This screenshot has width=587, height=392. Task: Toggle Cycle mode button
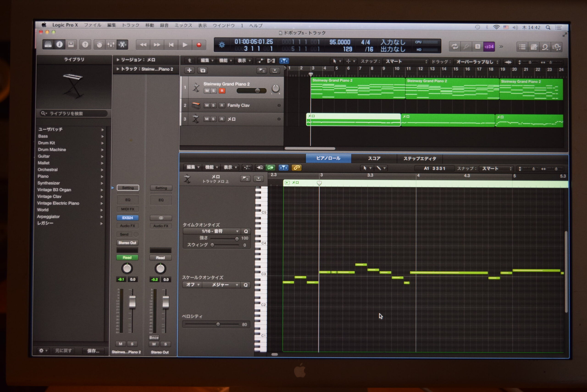tap(455, 47)
